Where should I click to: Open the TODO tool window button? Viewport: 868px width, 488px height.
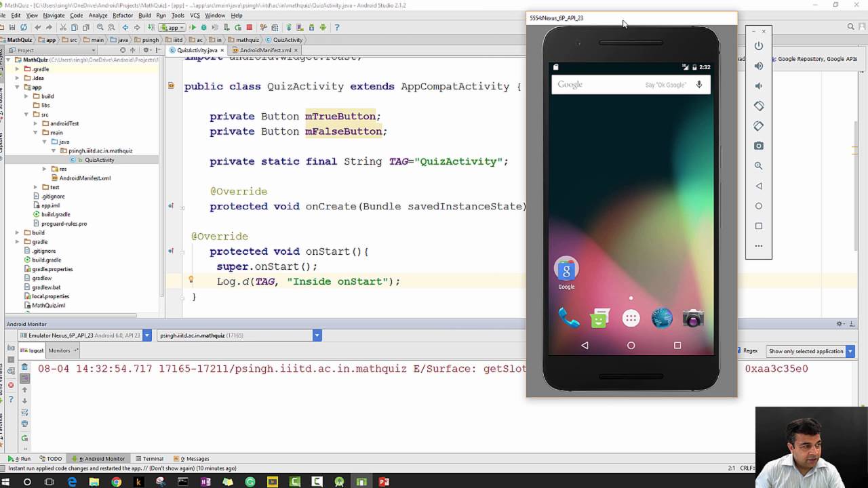click(51, 459)
